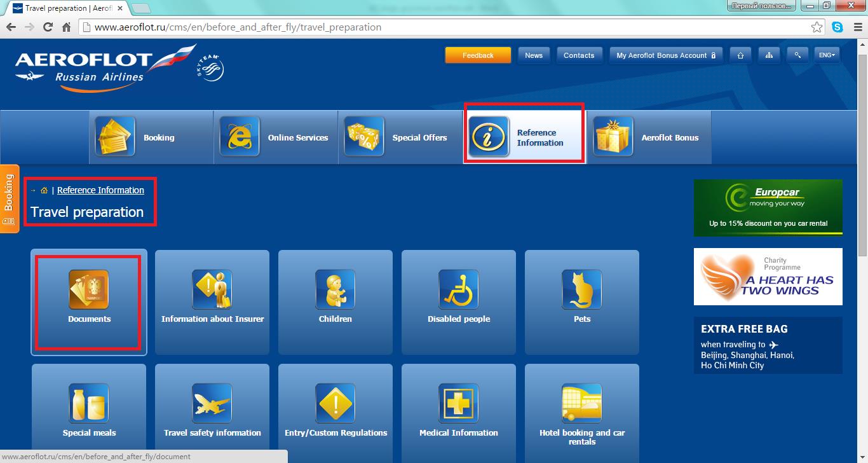Click the search magnifier icon in the header
This screenshot has width=868, height=463.
[797, 55]
